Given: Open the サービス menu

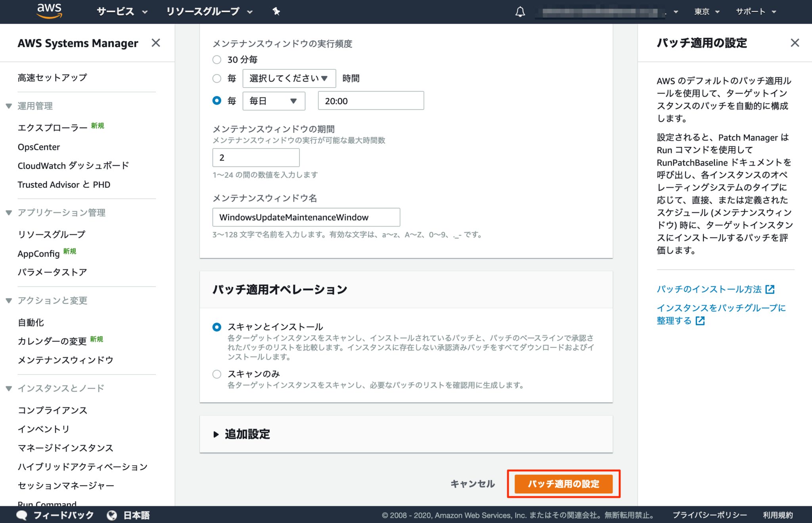Looking at the screenshot, I should (x=116, y=11).
